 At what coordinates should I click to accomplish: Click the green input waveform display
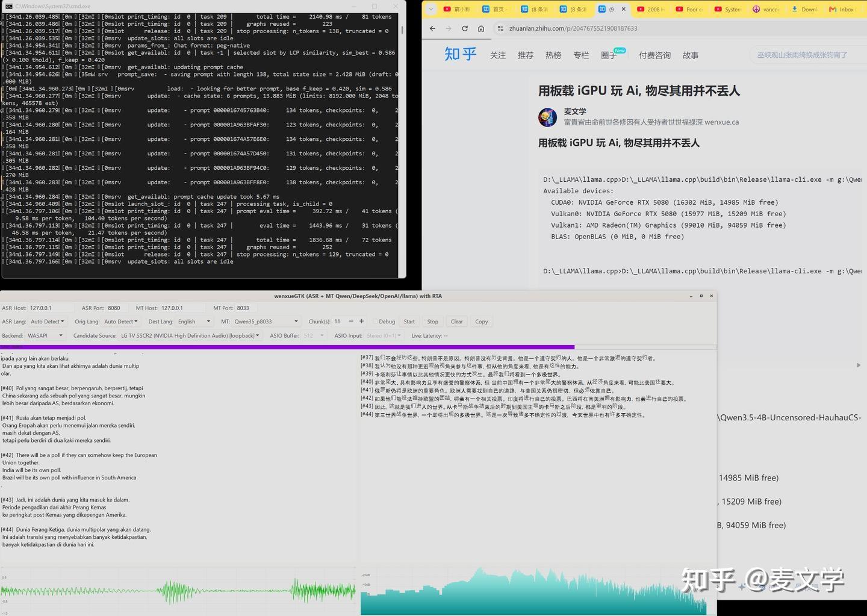pos(178,591)
